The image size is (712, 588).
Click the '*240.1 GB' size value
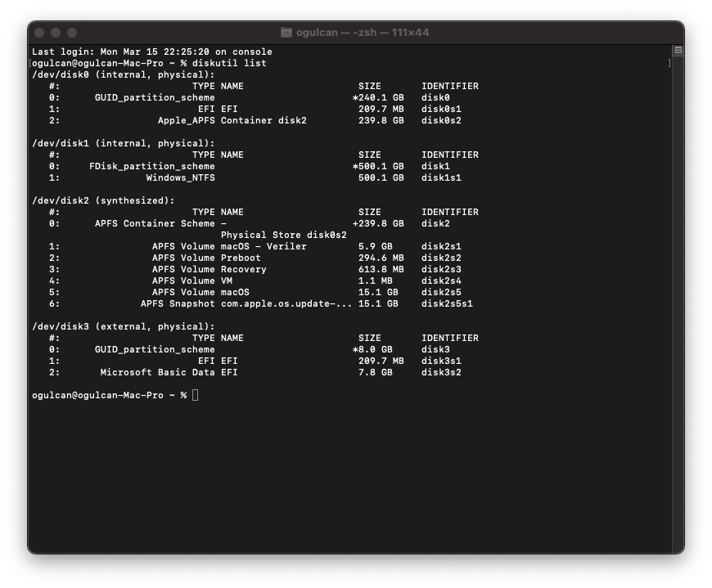click(378, 97)
